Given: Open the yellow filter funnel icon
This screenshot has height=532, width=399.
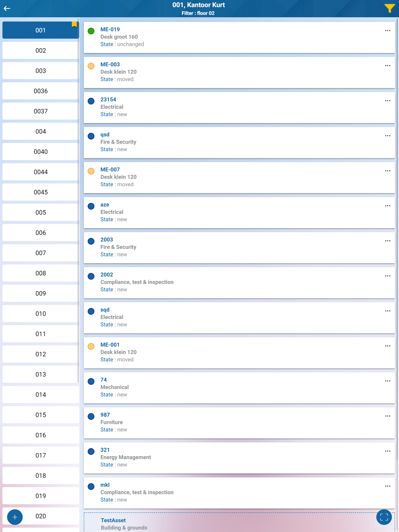Looking at the screenshot, I should 389,8.
